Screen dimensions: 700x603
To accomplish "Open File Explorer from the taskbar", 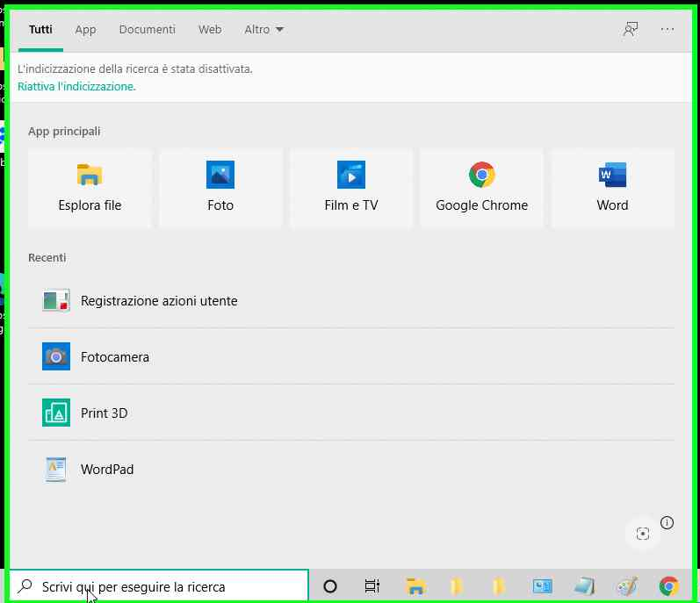I will (x=415, y=586).
